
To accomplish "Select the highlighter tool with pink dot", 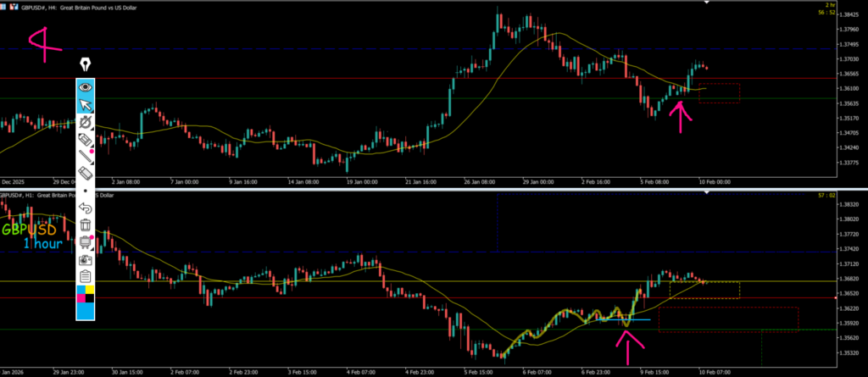I will point(85,139).
